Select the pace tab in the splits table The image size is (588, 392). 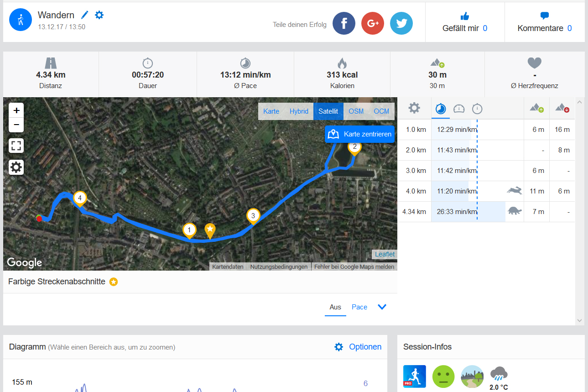[x=441, y=109]
